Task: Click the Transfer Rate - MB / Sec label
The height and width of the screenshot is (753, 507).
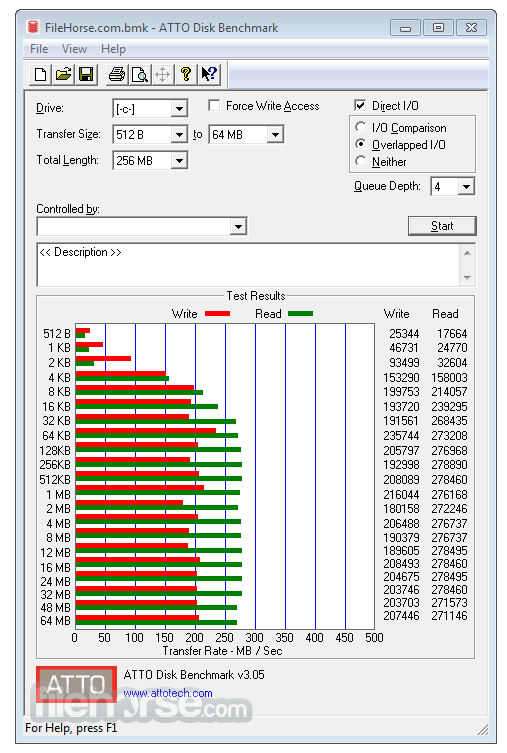Action: [222, 651]
